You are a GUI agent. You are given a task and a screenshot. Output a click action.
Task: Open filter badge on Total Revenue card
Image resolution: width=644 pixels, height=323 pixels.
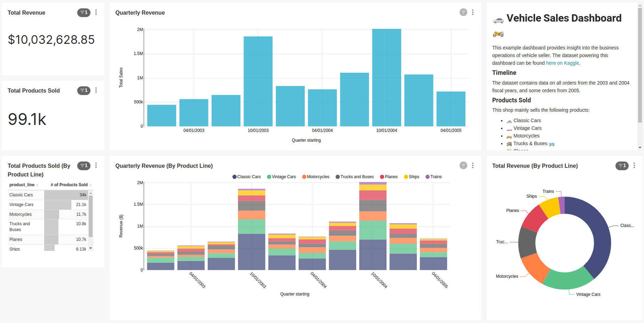(x=84, y=13)
